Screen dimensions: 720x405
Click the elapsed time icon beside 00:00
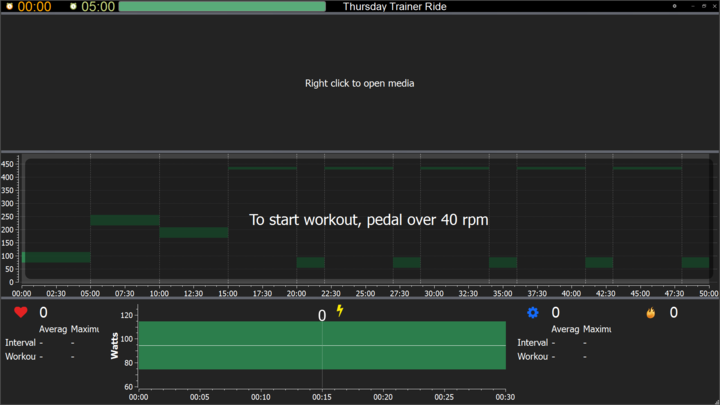click(9, 6)
